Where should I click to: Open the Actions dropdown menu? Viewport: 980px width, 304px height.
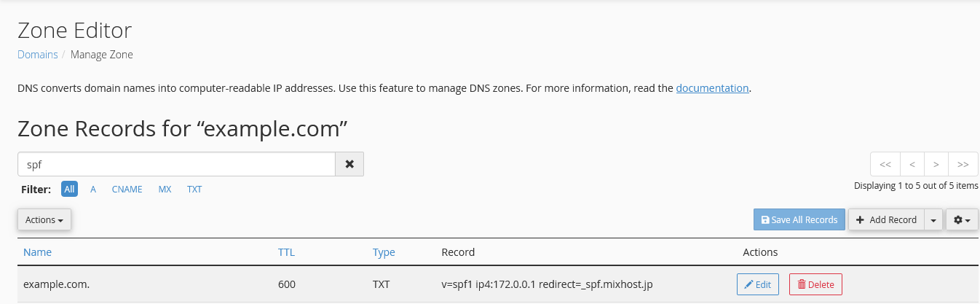point(44,219)
